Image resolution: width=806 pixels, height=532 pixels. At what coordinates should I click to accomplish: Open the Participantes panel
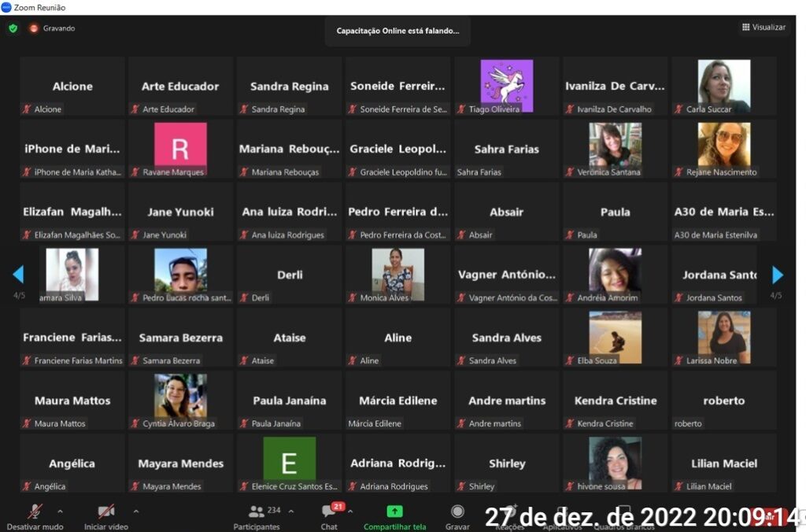[x=257, y=511]
